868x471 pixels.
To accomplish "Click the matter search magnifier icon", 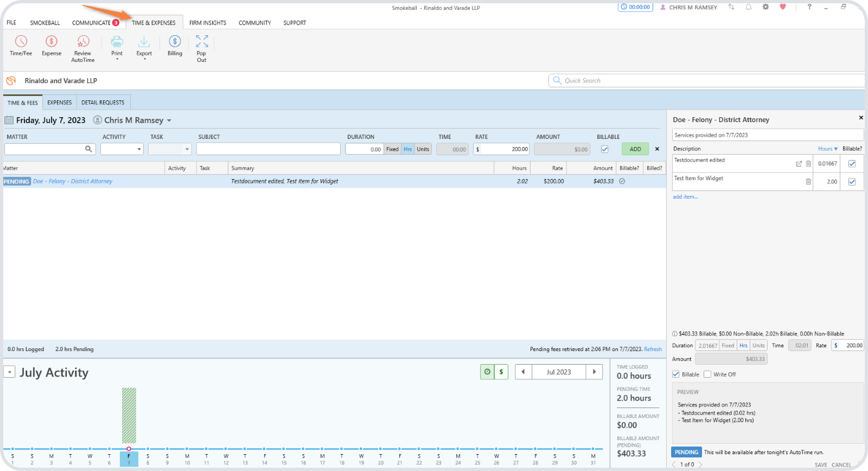I will click(x=88, y=149).
